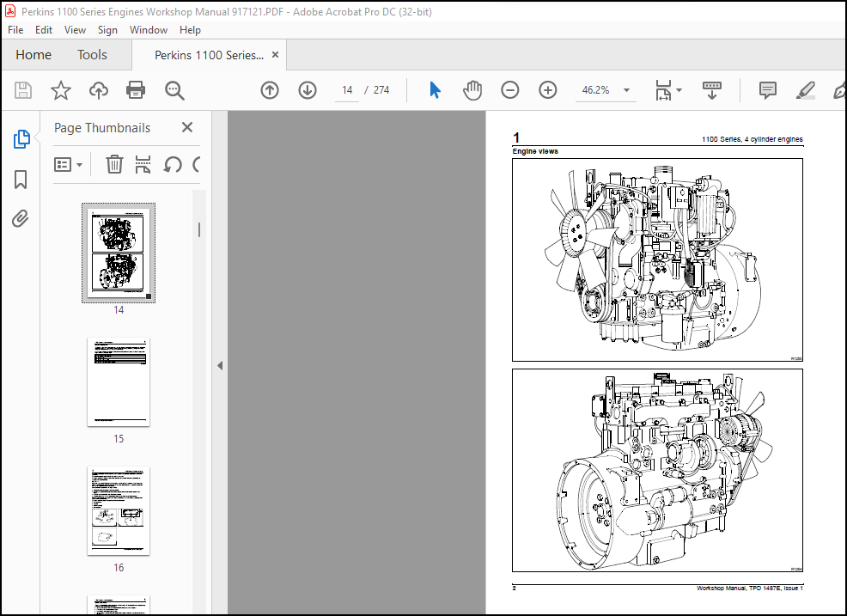This screenshot has height=616, width=847.
Task: Click the upper engine view illustration
Action: pyautogui.click(x=657, y=260)
